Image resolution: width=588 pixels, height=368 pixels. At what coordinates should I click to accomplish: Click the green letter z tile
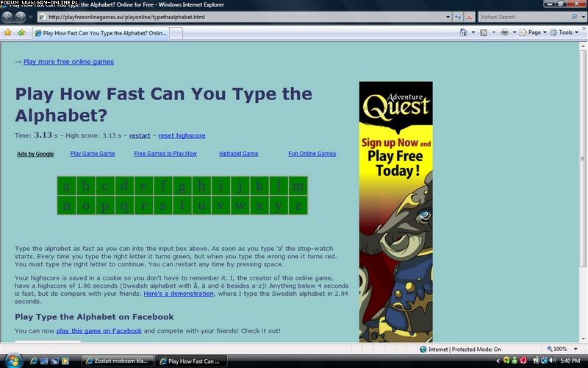(298, 205)
